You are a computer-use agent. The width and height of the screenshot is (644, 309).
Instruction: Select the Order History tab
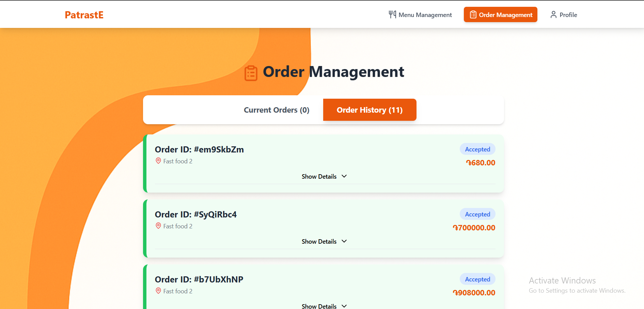pos(370,110)
